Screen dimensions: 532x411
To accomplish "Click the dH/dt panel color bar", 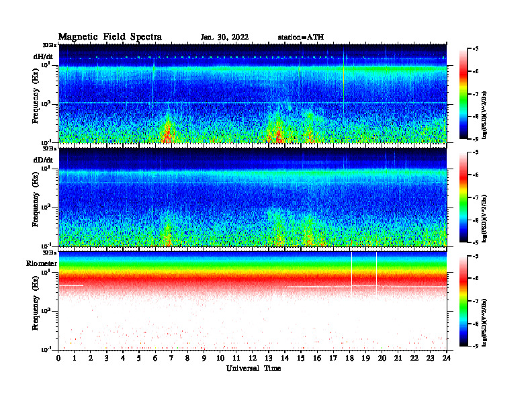I will point(463,94).
